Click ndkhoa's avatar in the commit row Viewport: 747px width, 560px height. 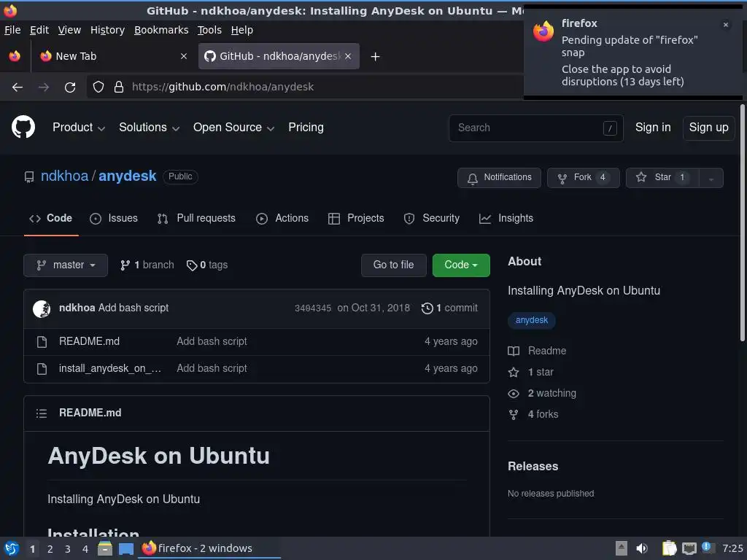click(42, 308)
